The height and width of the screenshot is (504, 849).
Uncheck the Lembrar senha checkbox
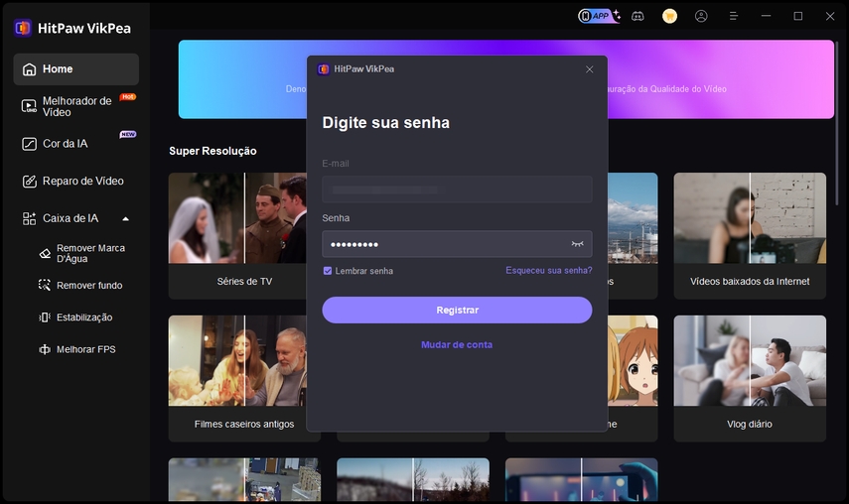[328, 271]
